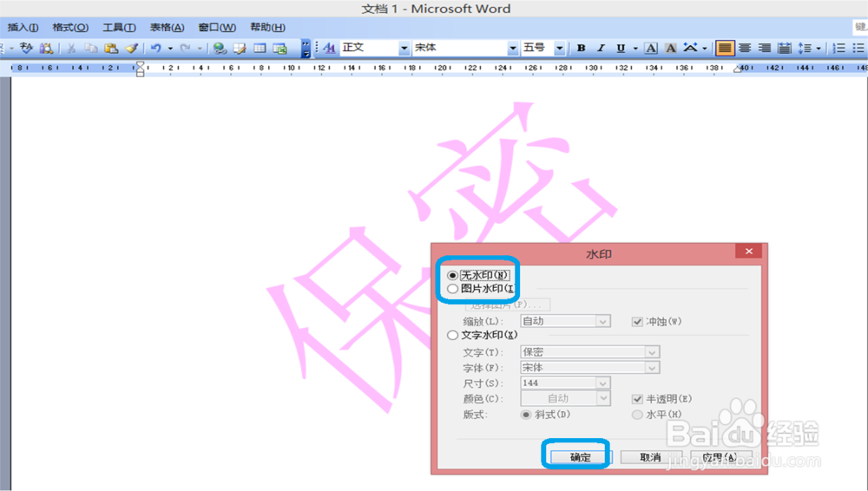Right-align the paragraph
This screenshot has width=868, height=491.
pos(765,49)
